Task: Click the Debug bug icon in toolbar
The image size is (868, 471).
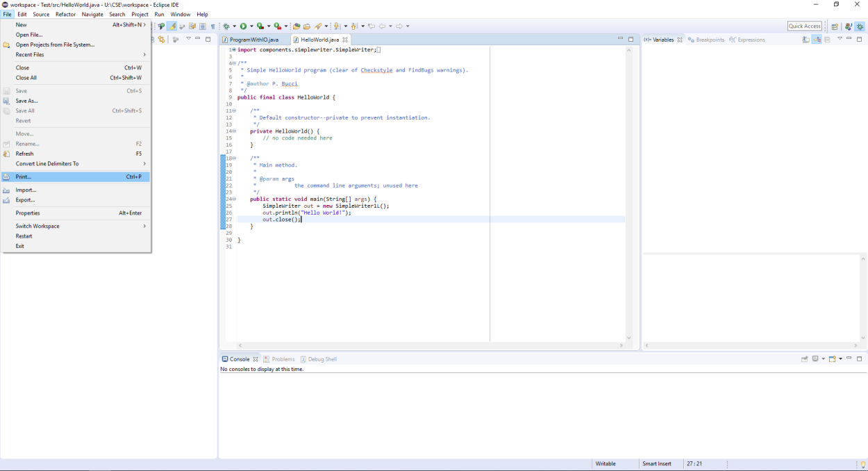Action: click(x=226, y=26)
